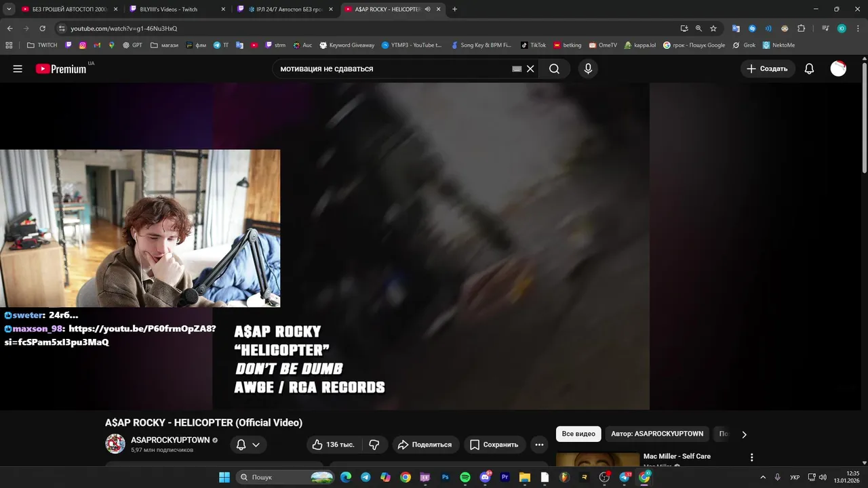
Task: Open Windows Start menu
Action: [224, 477]
